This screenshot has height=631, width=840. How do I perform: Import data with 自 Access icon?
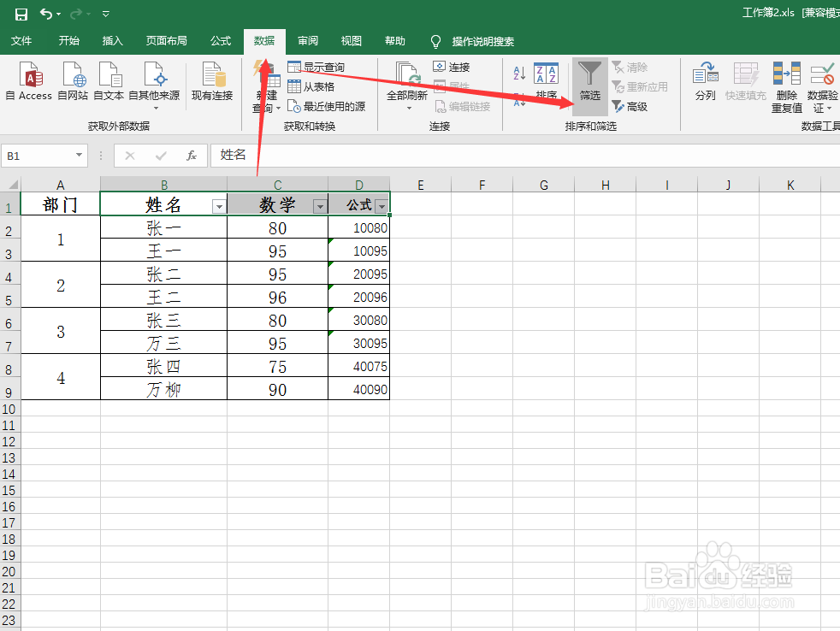29,81
